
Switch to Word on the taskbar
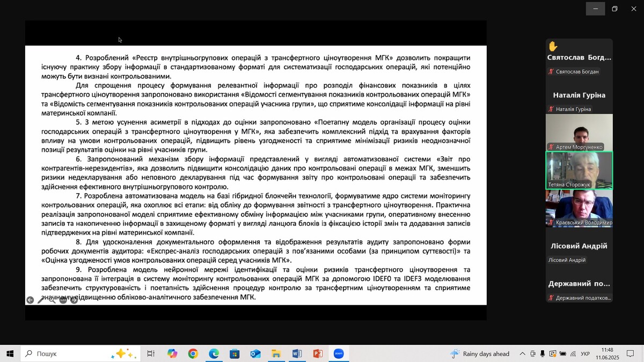[297, 353]
